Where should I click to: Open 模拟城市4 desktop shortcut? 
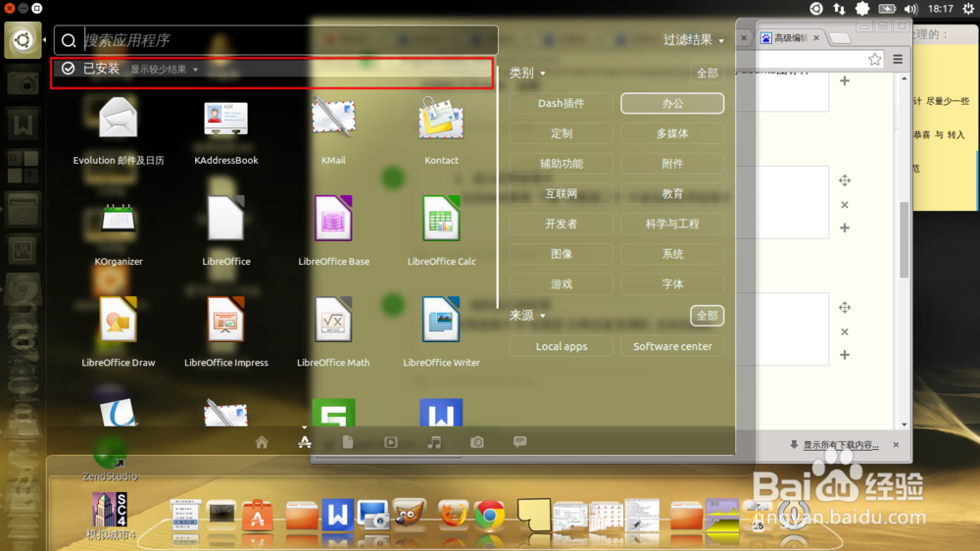pos(110,517)
